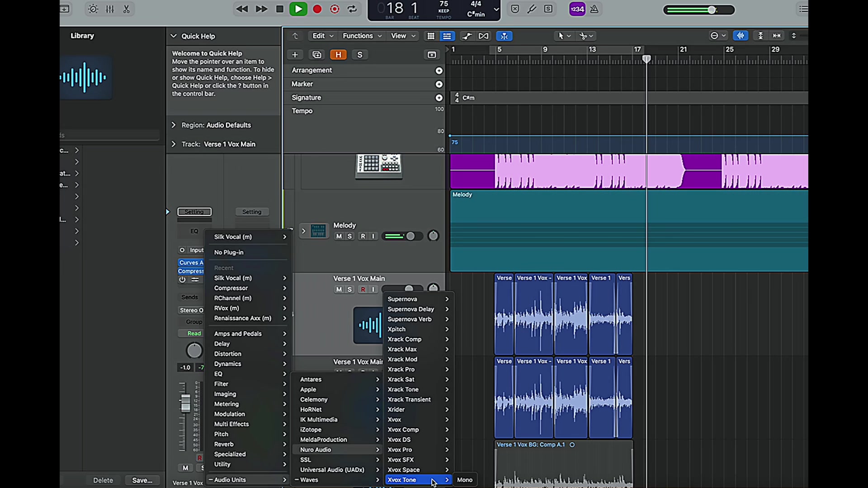Viewport: 868px width, 488px height.
Task: Toggle the S button next to H
Action: coord(360,55)
